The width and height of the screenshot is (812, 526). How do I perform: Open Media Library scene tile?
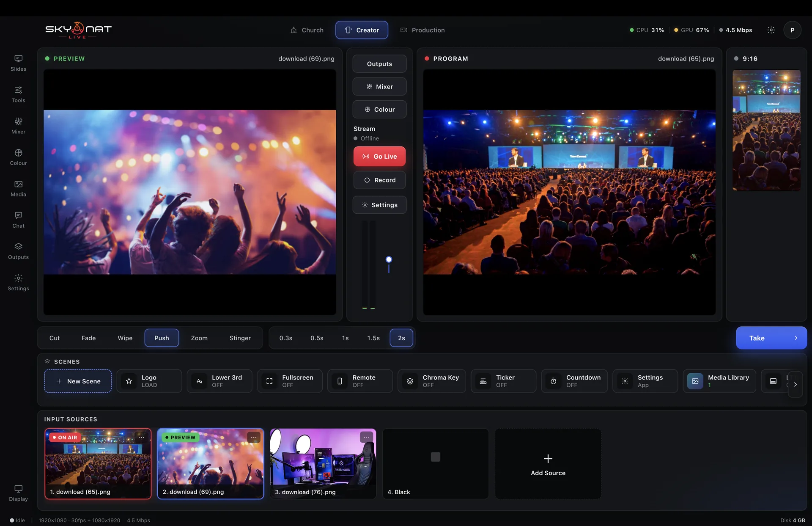719,381
